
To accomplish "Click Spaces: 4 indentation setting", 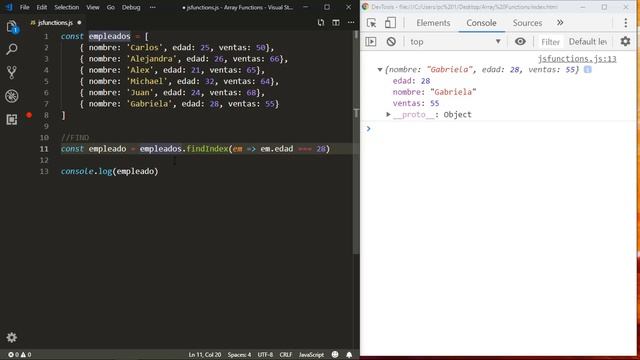I will [239, 355].
